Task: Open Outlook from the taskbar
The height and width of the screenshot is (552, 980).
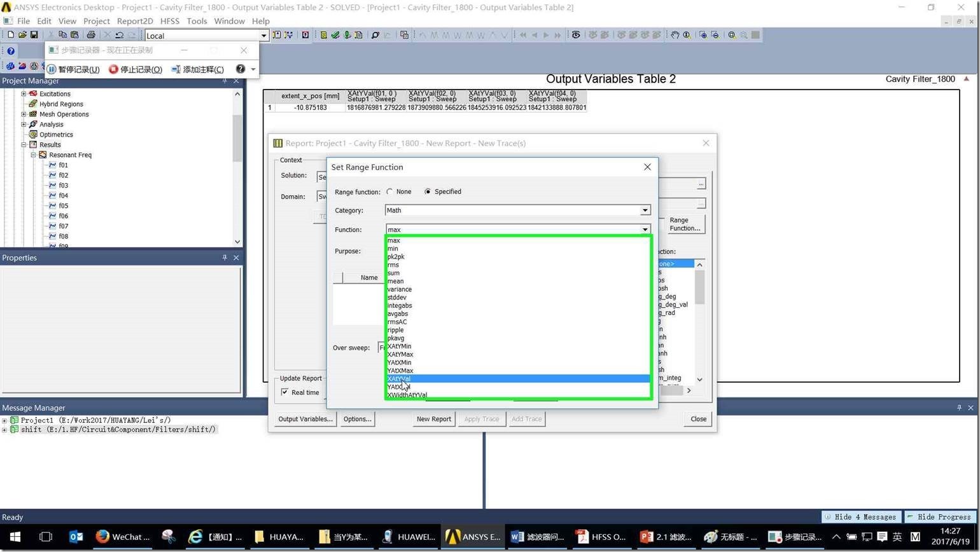Action: [76, 537]
